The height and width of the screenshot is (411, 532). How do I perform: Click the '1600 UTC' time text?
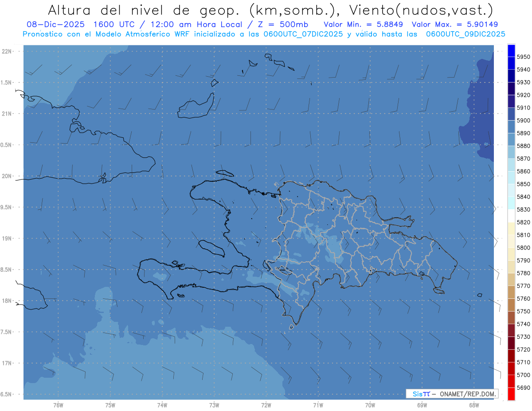click(114, 24)
